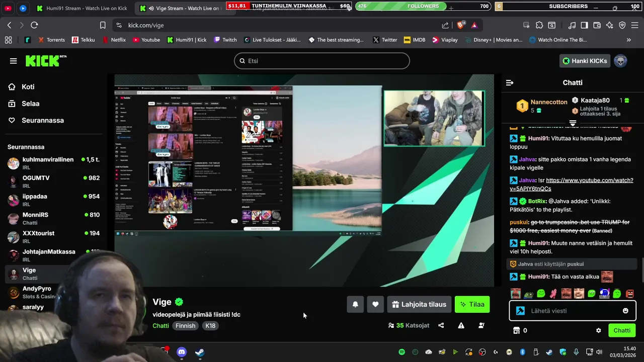Click the green Tilaa subscribe button
Screen dimensions: 644x362
[472, 304]
